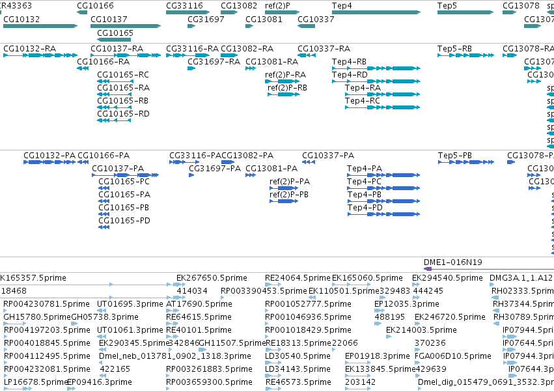Select the CG31697-RA transcript
Image resolution: width=554 pixels, height=392 pixels.
(x=191, y=68)
